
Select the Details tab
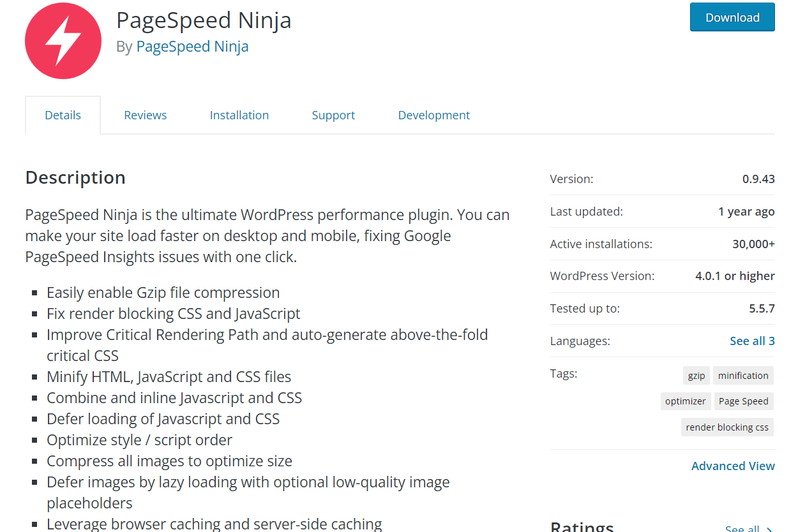pyautogui.click(x=63, y=115)
